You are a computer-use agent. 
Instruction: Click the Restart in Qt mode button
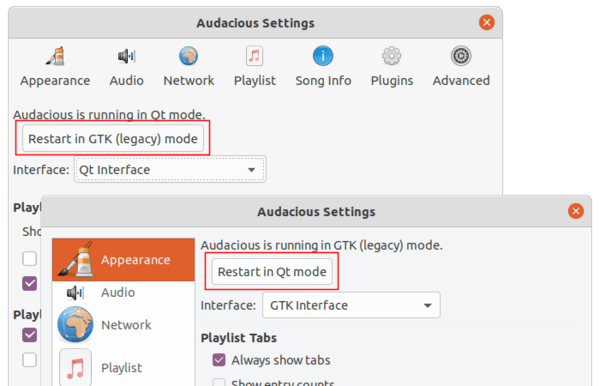pos(272,272)
